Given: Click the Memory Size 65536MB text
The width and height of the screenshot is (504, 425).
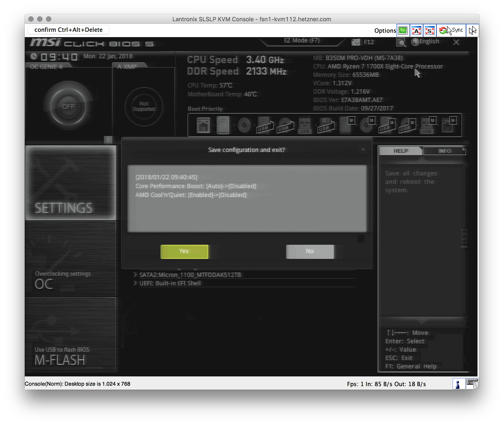Looking at the screenshot, I should [346, 75].
